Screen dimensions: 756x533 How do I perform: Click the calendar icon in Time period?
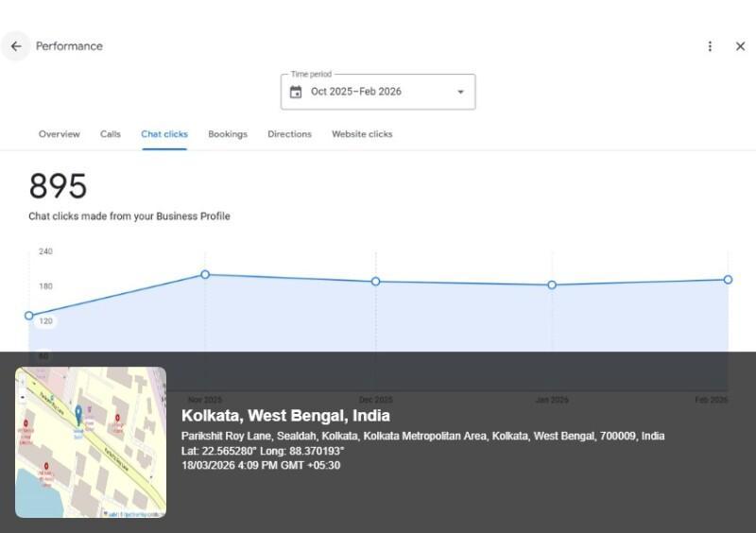tap(296, 92)
